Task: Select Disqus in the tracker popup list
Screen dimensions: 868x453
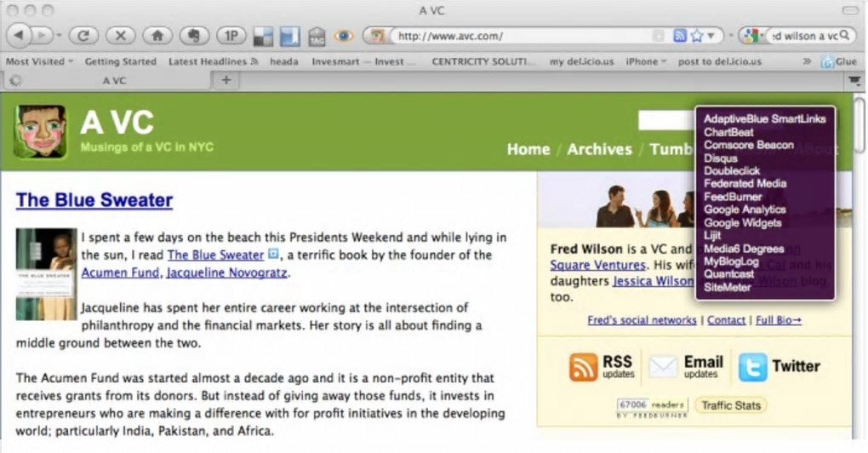Action: [x=721, y=158]
